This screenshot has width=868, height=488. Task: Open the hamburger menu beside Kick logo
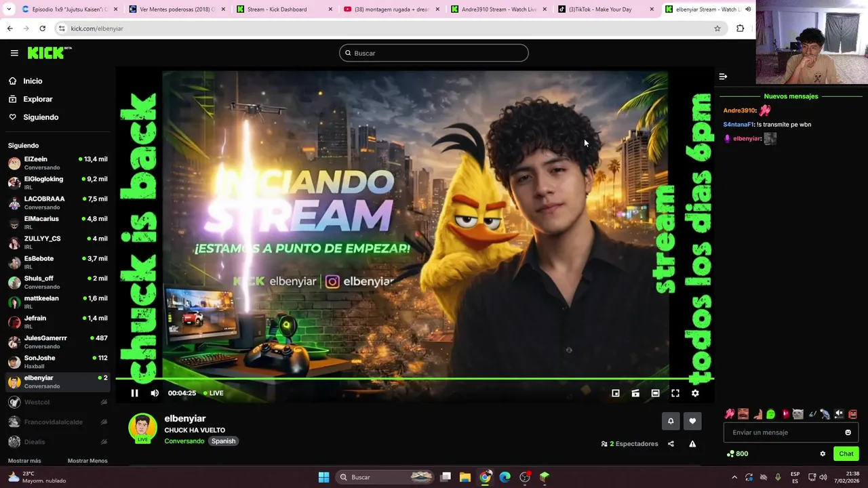coord(14,53)
